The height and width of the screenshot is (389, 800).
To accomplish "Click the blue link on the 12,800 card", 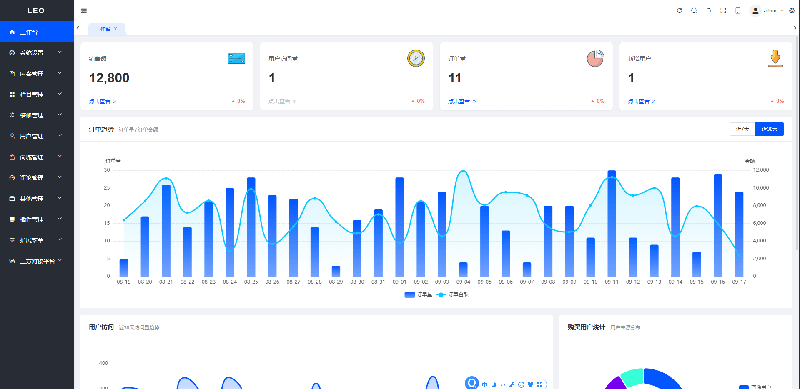I will click(103, 101).
